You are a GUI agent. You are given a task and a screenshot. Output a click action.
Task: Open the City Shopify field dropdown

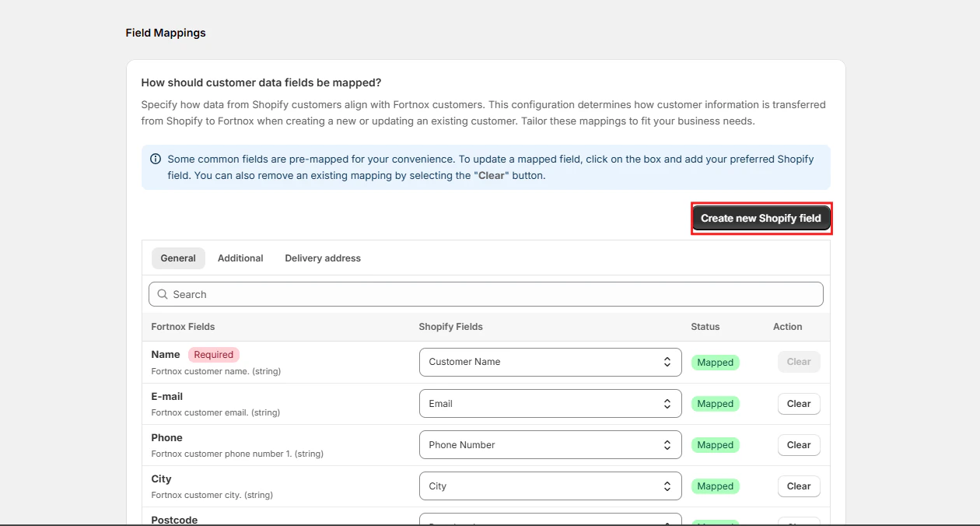click(551, 486)
